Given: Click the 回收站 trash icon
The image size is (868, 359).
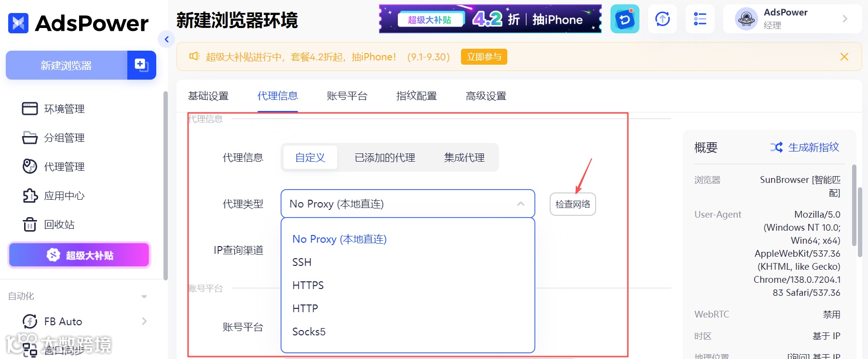Looking at the screenshot, I should pyautogui.click(x=30, y=224).
